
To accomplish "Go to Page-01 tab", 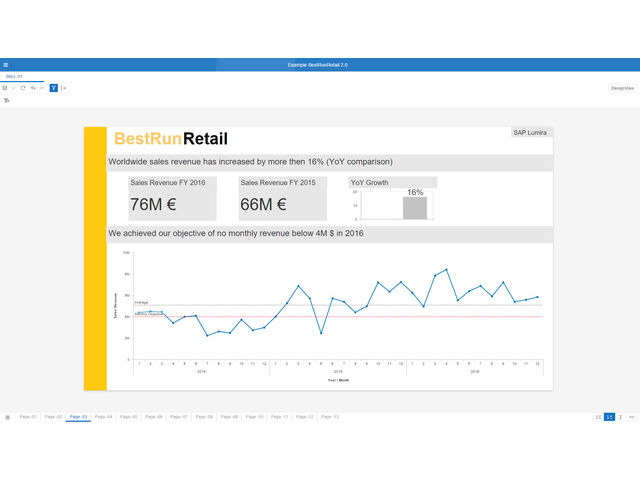I will click(28, 416).
